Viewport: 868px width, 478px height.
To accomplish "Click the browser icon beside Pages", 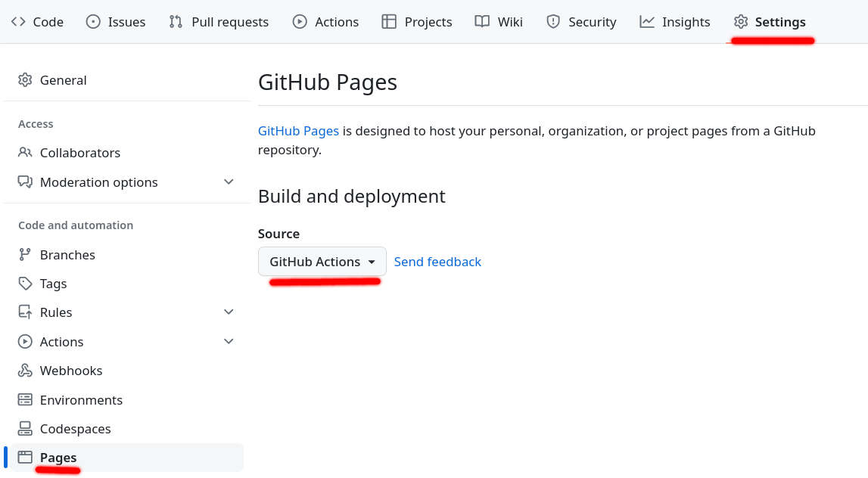I will coord(25,457).
